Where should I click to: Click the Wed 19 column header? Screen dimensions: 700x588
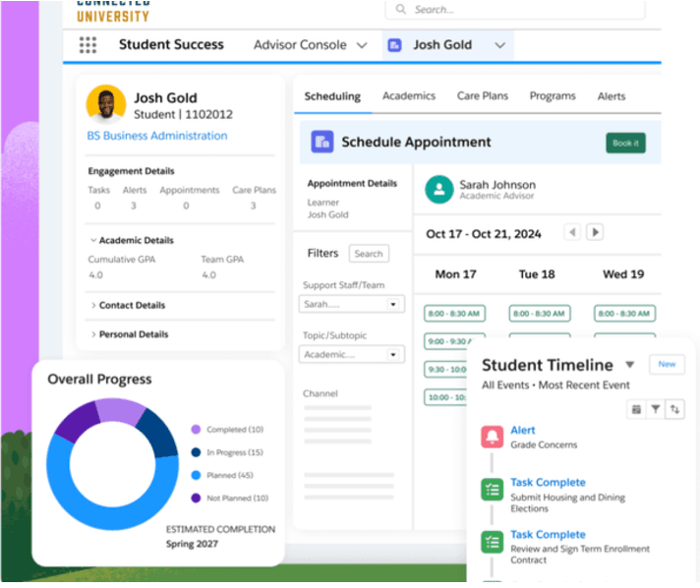coord(623,274)
